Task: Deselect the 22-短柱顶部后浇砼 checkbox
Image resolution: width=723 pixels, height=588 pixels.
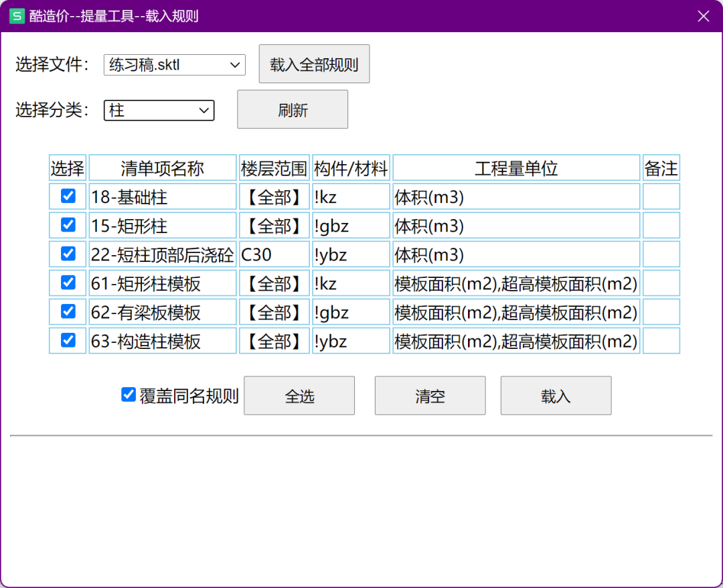Action: pos(68,254)
